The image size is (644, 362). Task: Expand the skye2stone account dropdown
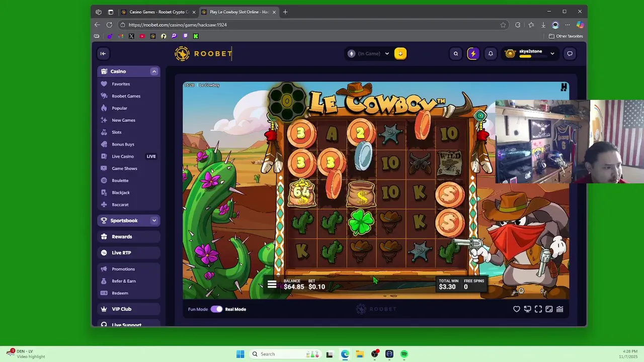(x=552, y=53)
